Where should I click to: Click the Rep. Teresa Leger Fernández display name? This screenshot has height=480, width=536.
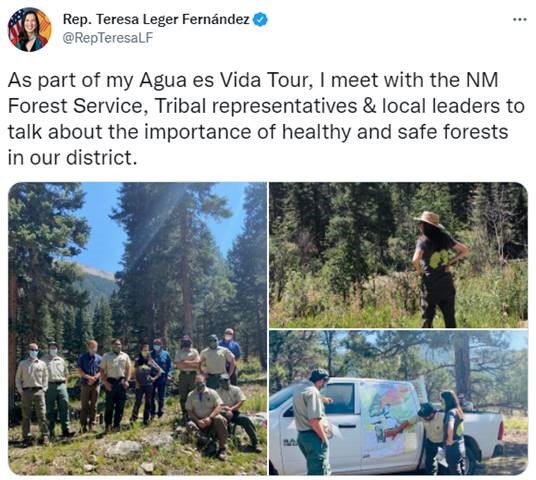pyautogui.click(x=156, y=19)
